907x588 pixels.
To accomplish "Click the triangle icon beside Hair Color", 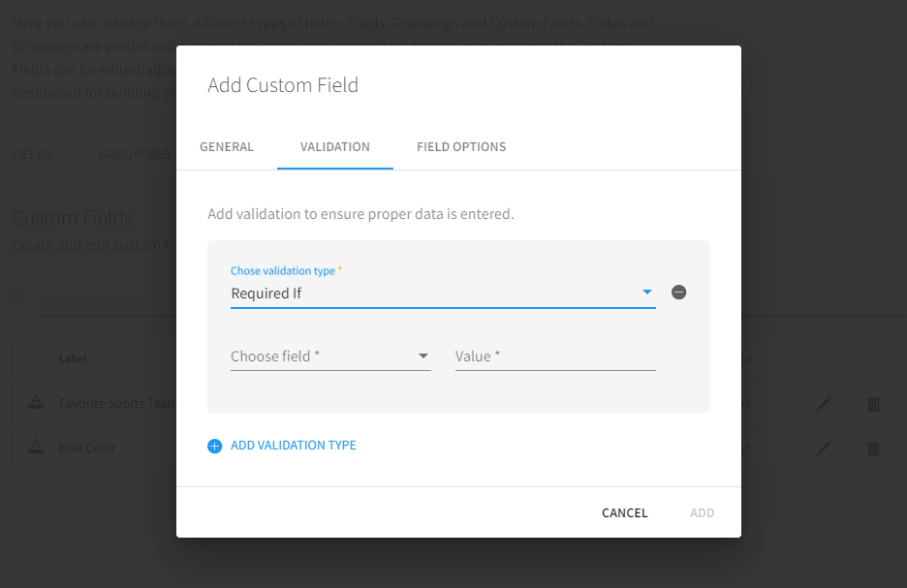I will (35, 448).
